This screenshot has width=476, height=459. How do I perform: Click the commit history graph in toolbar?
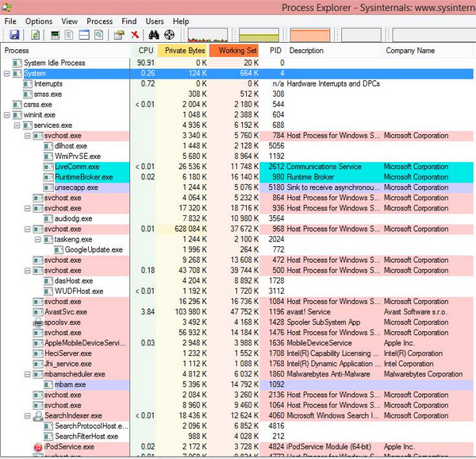pyautogui.click(x=259, y=35)
